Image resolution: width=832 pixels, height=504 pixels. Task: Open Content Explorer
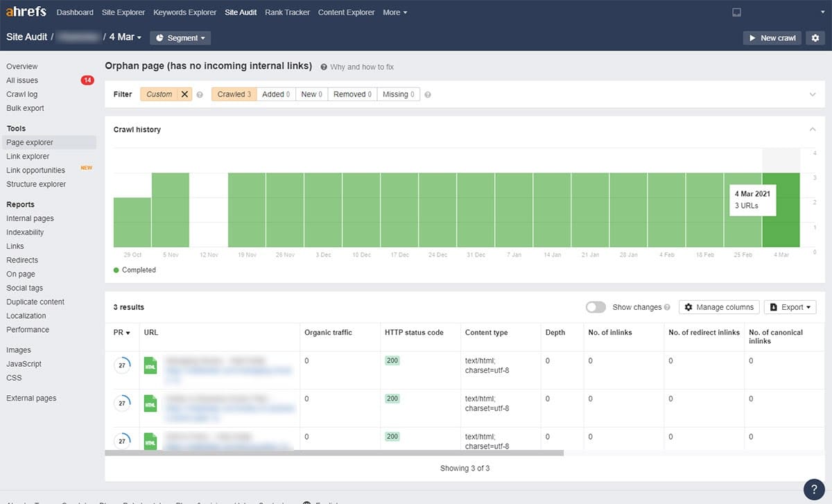[x=347, y=12]
